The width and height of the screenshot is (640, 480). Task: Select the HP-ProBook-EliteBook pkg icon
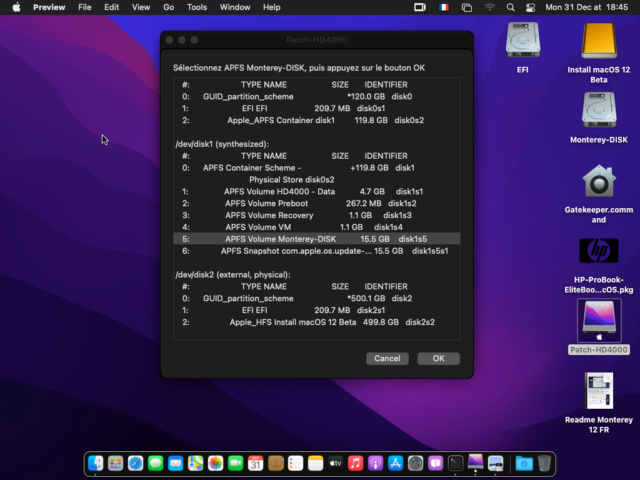tap(599, 251)
